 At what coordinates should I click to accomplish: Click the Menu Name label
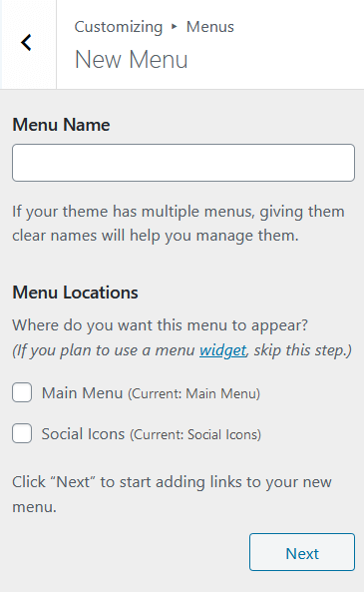point(61,125)
